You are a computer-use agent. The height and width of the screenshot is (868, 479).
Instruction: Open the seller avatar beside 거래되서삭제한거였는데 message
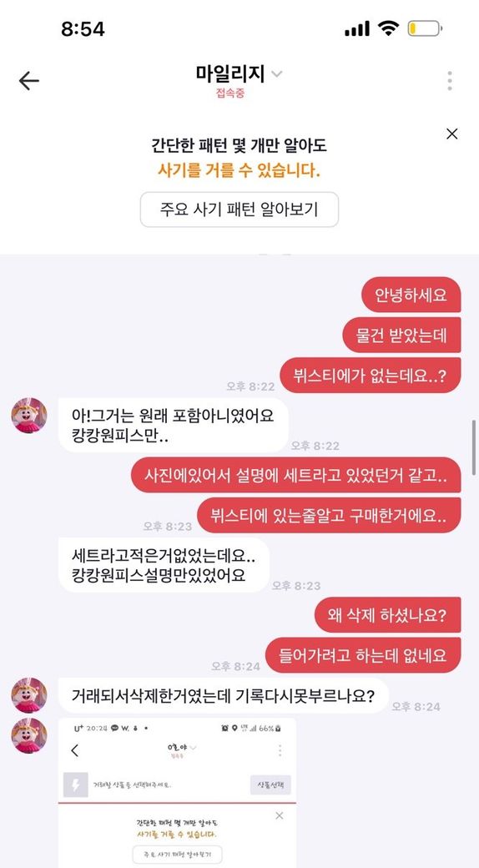(29, 695)
